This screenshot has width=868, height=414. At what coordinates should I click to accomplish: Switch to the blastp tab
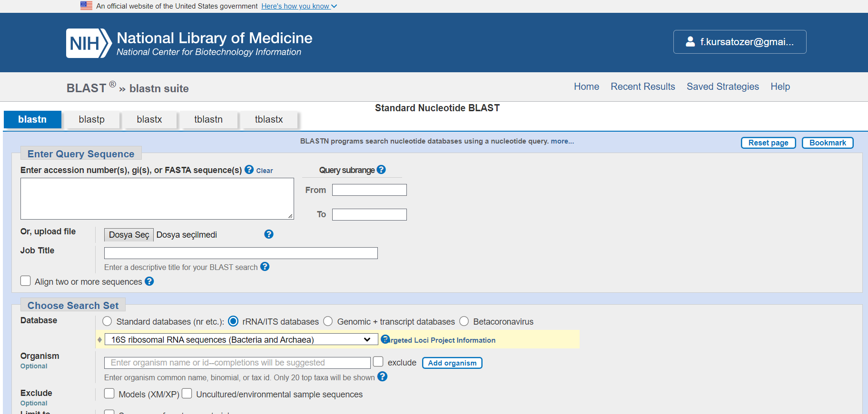pyautogui.click(x=92, y=119)
